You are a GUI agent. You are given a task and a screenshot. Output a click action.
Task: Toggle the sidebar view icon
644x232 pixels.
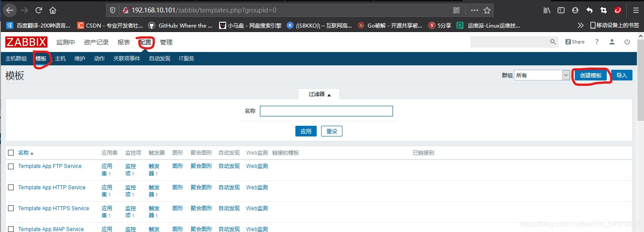tap(561, 10)
